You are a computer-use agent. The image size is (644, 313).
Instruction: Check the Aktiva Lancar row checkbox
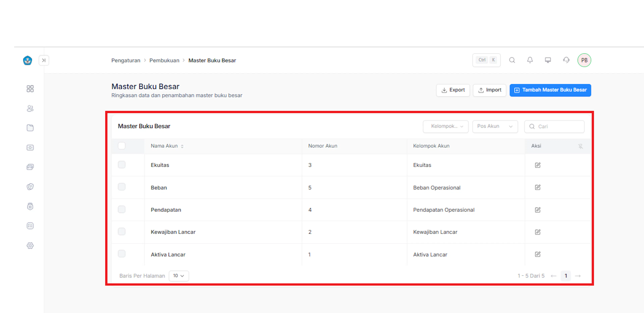tap(121, 254)
